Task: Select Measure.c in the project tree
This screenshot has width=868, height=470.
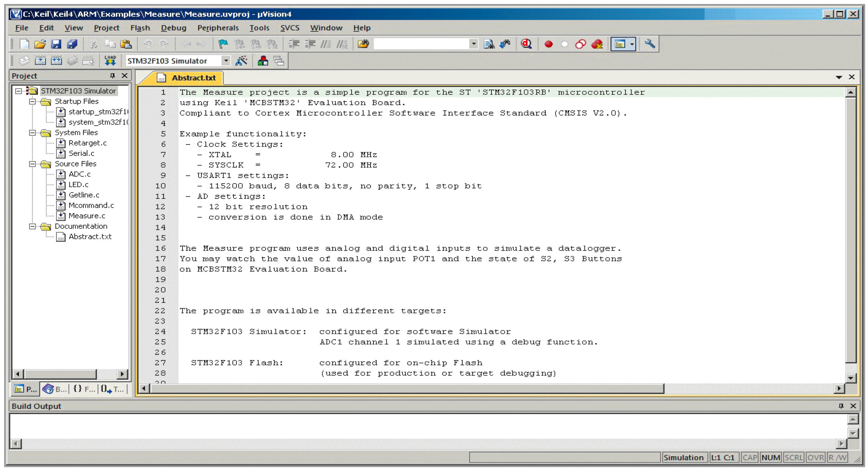Action: (x=87, y=216)
